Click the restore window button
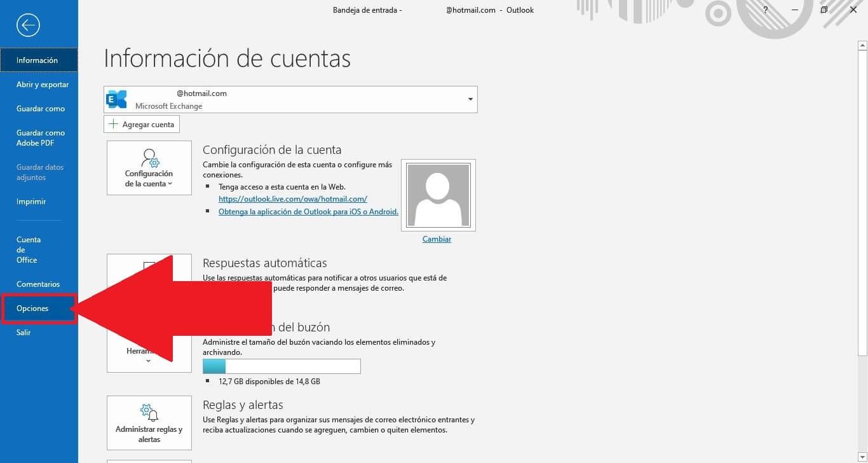The height and width of the screenshot is (463, 868). point(824,10)
